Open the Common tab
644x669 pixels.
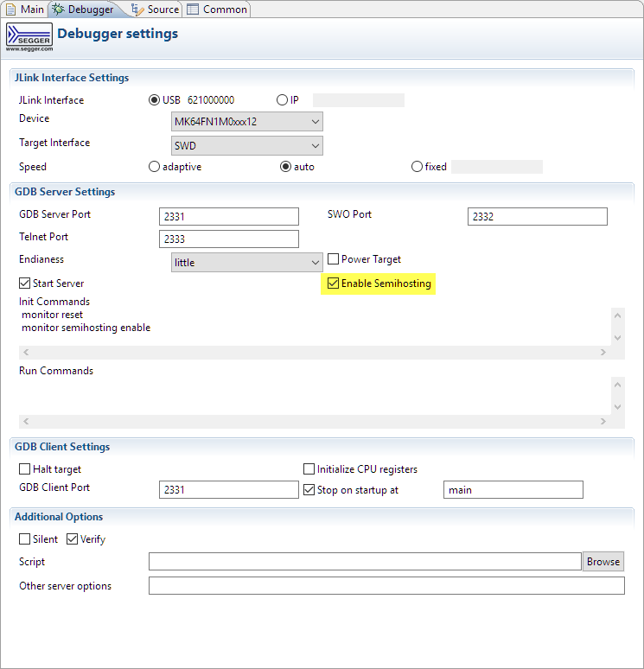tap(217, 10)
